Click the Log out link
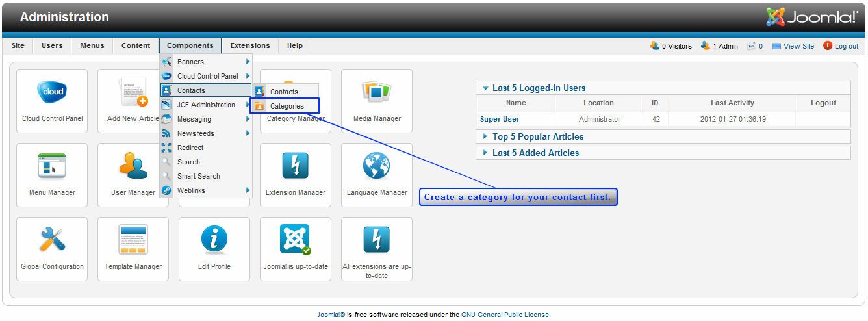 pyautogui.click(x=847, y=46)
